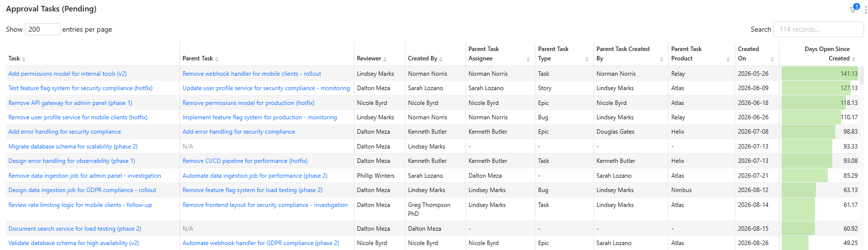The height and width of the screenshot is (250, 868).
Task: Open Remove user profile service hotfix task
Action: tap(78, 117)
